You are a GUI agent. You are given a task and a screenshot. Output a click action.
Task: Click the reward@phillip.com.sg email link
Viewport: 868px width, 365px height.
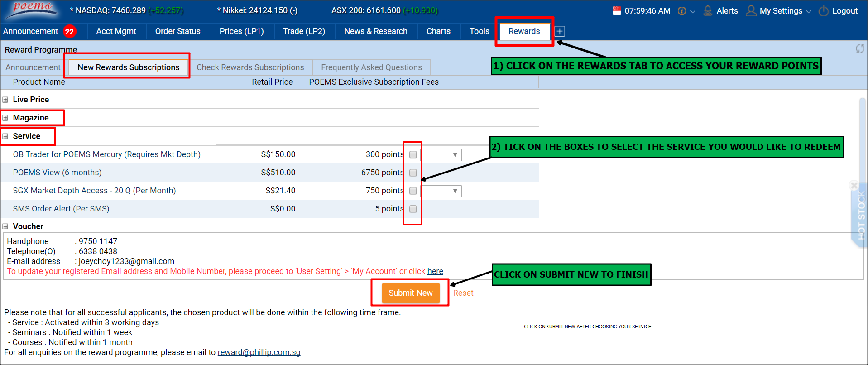click(259, 352)
